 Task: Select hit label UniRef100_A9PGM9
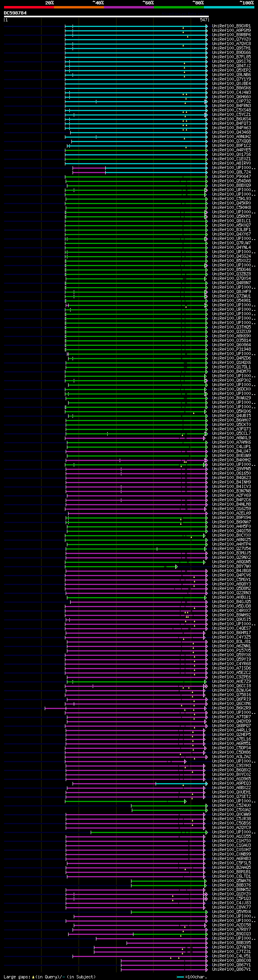231,31
